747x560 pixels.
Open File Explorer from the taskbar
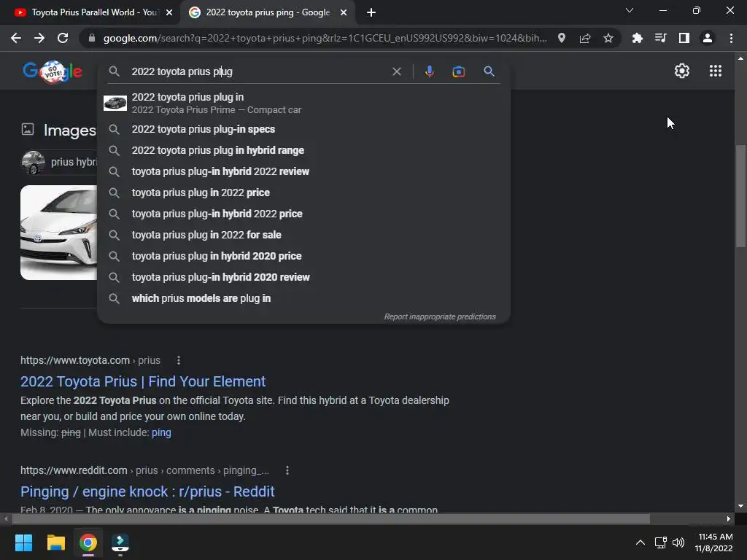(x=55, y=542)
